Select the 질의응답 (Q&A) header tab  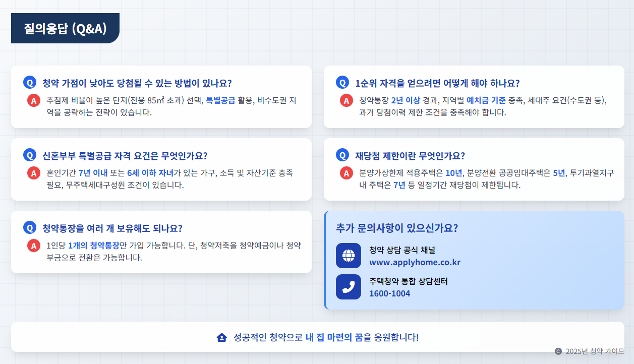(x=65, y=28)
